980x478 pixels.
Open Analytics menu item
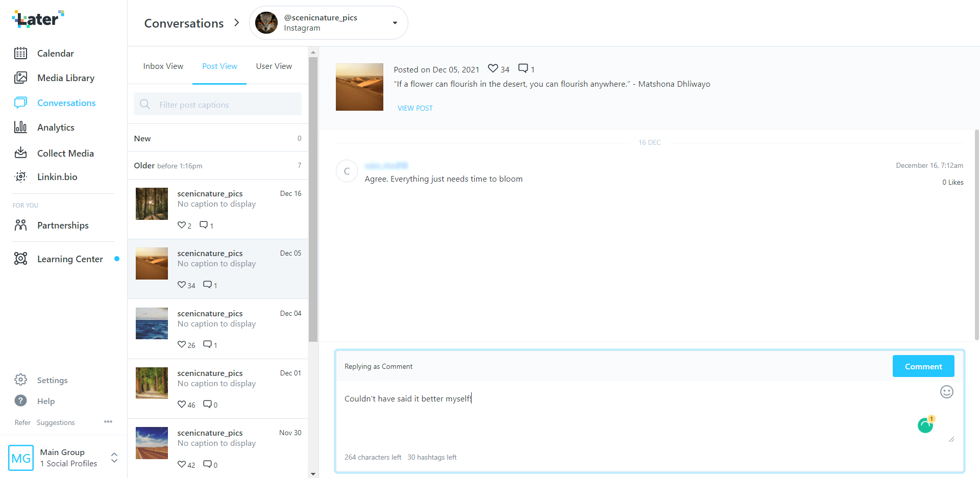click(x=56, y=128)
